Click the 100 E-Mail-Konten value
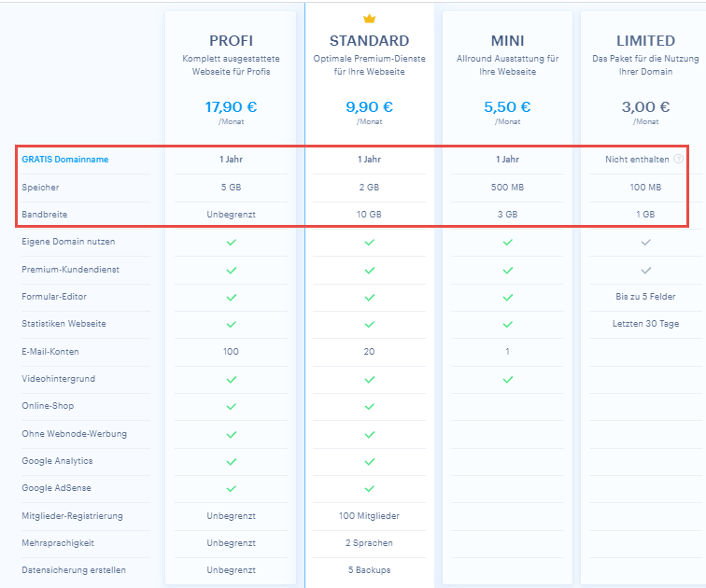This screenshot has height=588, width=706. (x=231, y=351)
